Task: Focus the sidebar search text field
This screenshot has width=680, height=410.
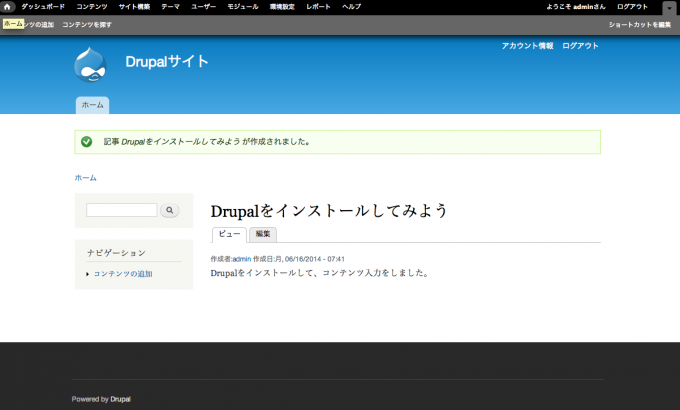Action: coord(121,210)
